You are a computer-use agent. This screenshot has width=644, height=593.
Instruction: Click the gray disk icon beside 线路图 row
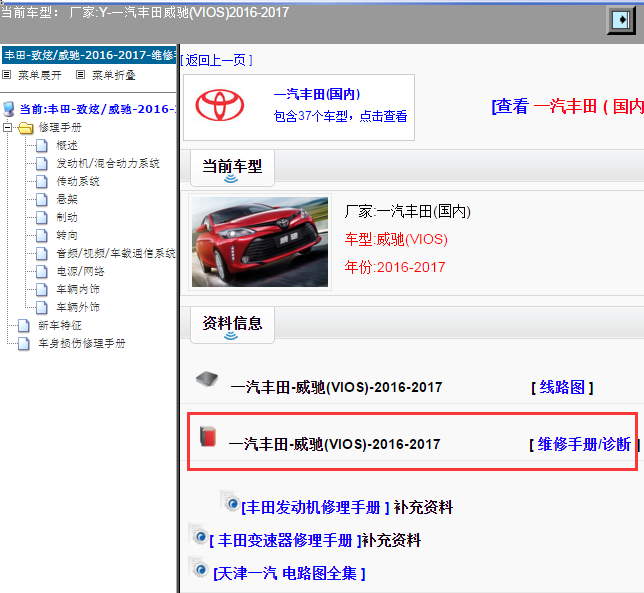tap(207, 379)
